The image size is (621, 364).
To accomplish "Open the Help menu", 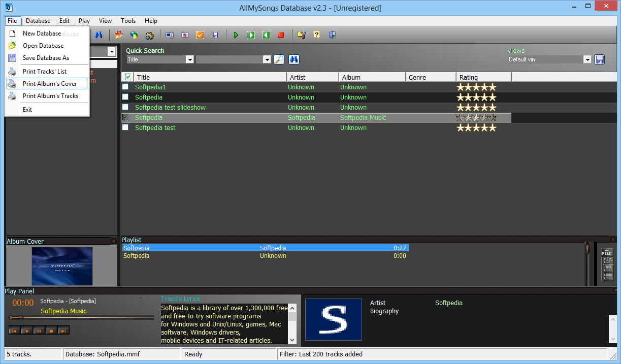I will point(151,21).
